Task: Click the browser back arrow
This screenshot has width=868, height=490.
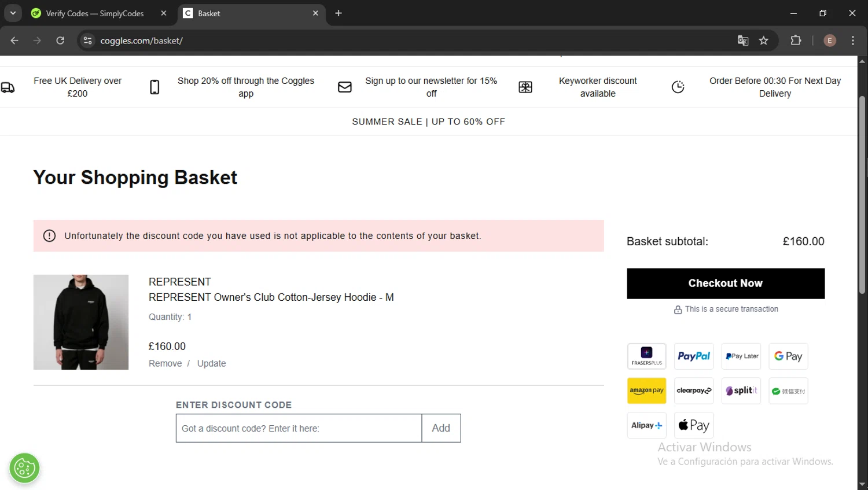Action: click(14, 40)
